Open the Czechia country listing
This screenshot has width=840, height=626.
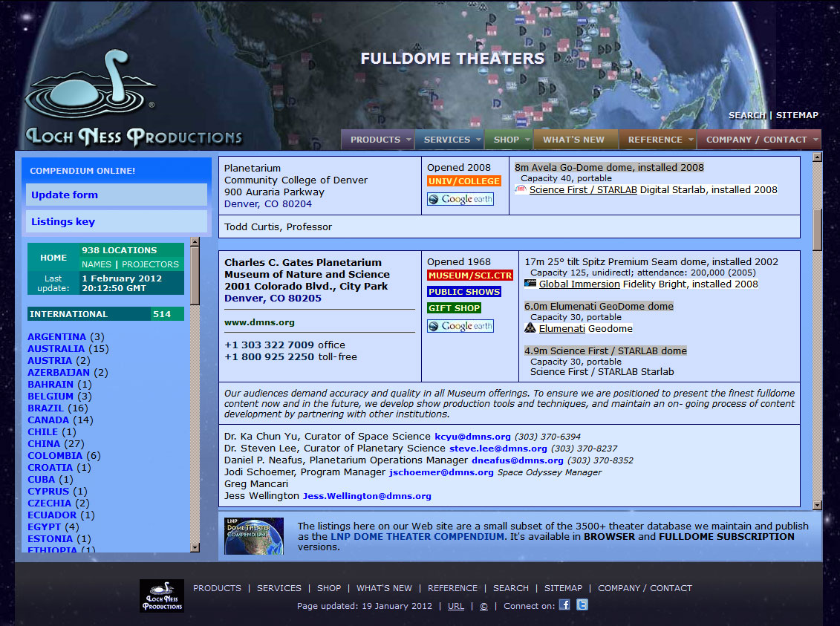click(x=49, y=503)
